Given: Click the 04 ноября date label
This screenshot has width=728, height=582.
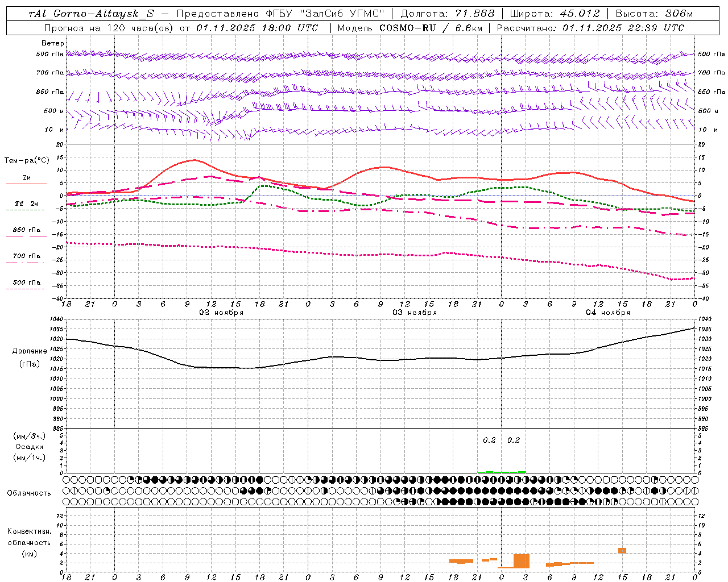Looking at the screenshot, I should click(x=608, y=312).
